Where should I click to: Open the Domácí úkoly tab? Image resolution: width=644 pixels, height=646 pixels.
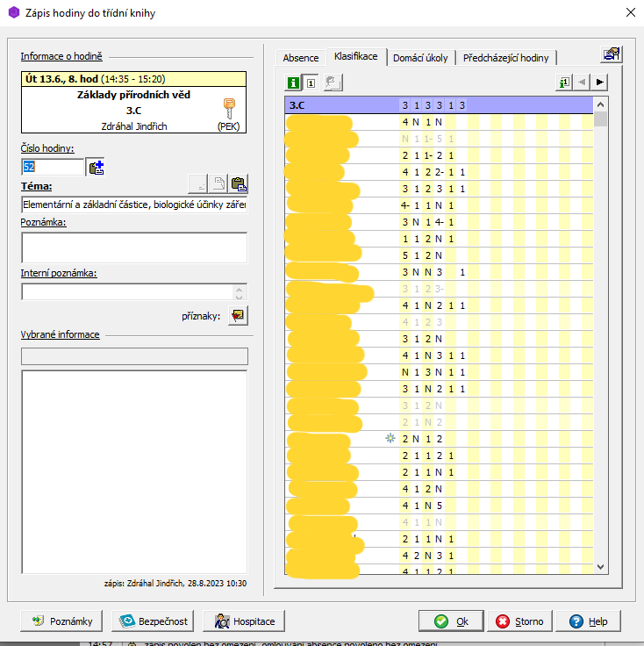420,58
